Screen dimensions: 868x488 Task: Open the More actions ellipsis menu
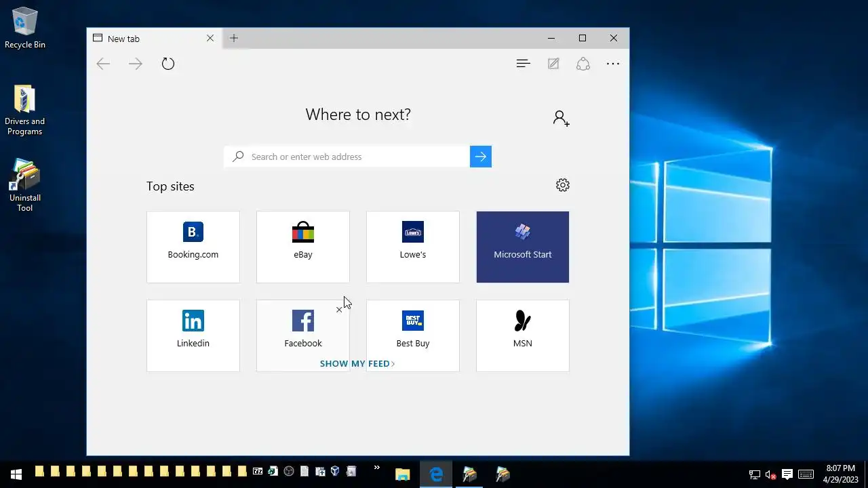coord(613,64)
